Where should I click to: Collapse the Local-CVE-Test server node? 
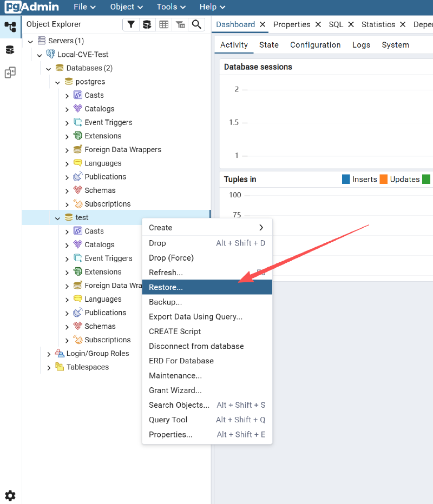point(40,55)
